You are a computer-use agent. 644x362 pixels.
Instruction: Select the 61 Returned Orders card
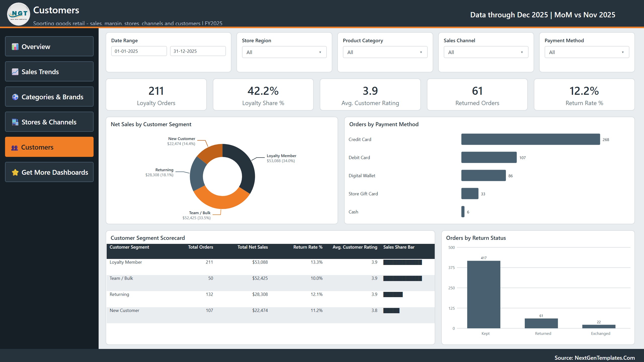[x=477, y=95]
